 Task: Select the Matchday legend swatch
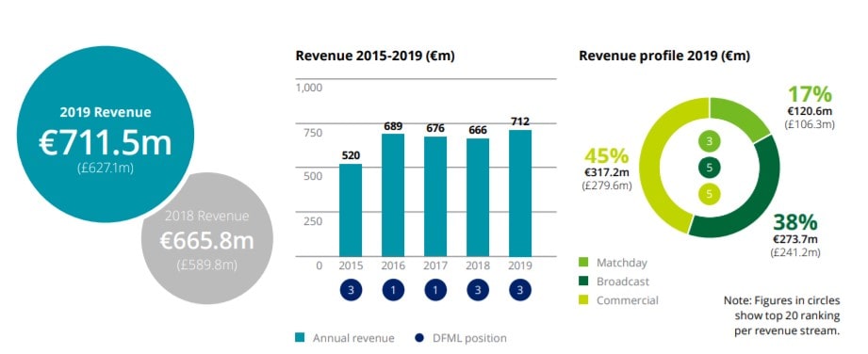[583, 262]
